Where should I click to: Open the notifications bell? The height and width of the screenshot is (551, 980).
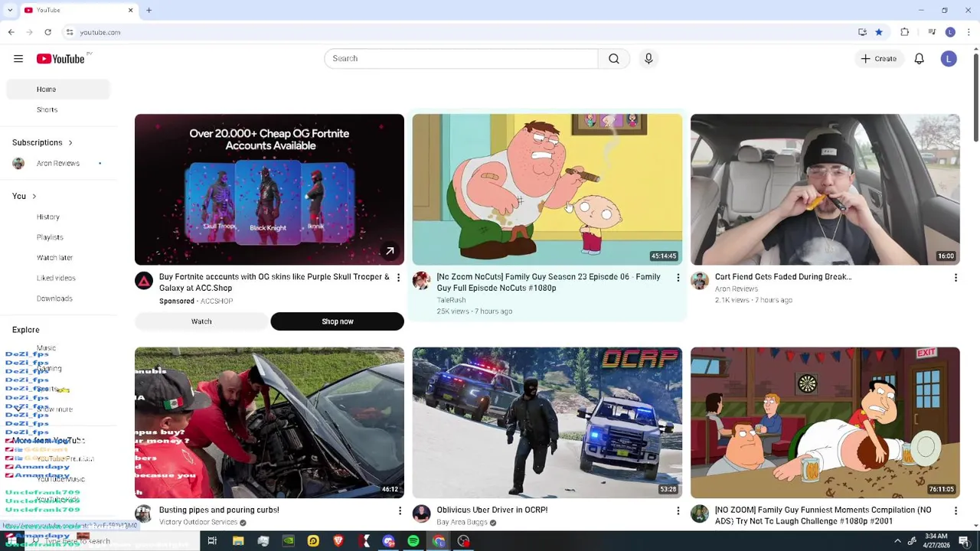(920, 59)
